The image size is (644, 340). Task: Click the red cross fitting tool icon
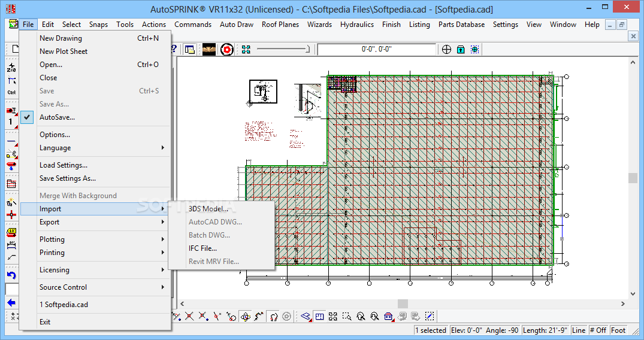pos(11,214)
